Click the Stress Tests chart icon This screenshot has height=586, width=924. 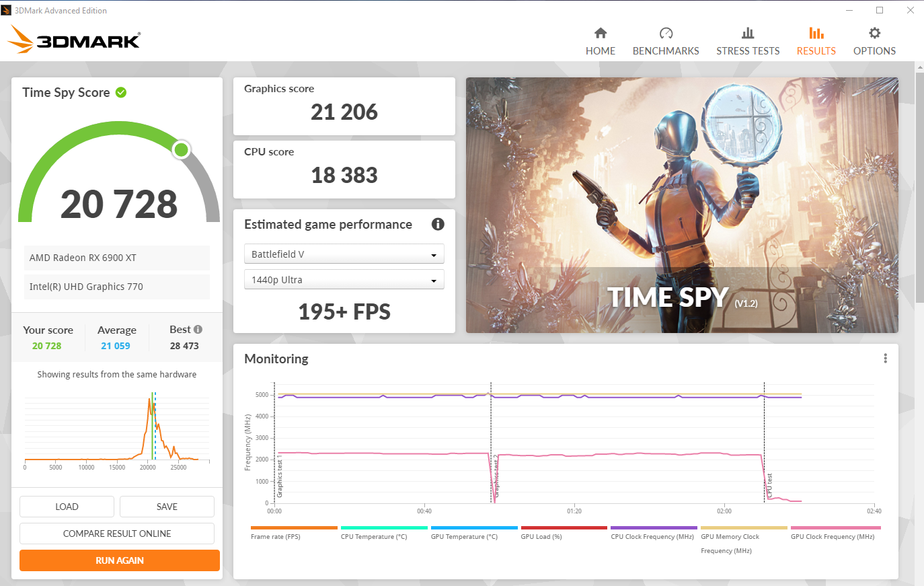click(748, 33)
